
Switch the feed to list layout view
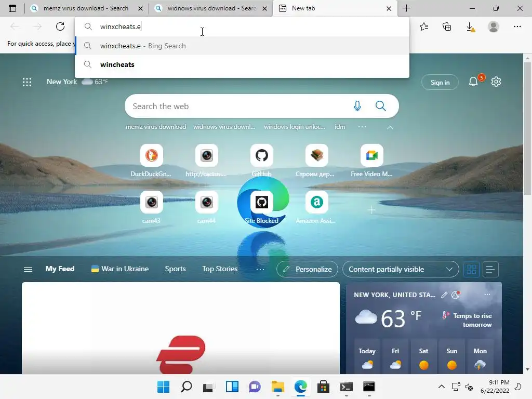coord(490,270)
